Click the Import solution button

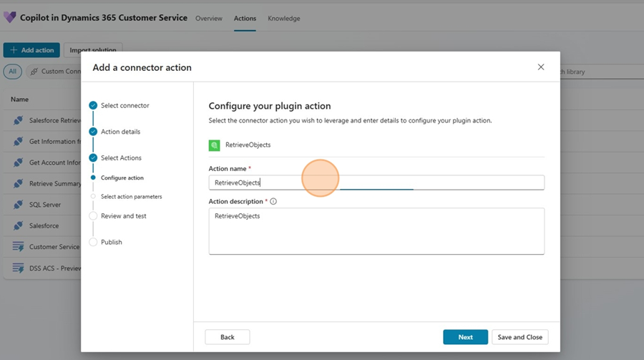pos(93,50)
